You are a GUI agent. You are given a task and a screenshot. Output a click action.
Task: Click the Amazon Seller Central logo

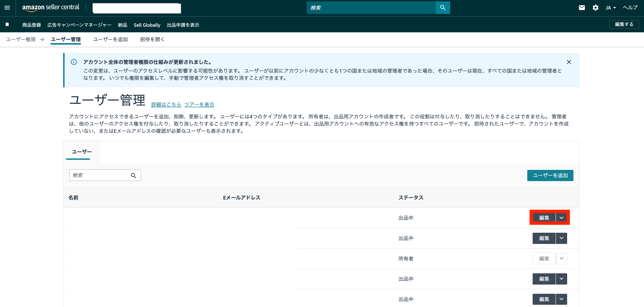pyautogui.click(x=51, y=8)
